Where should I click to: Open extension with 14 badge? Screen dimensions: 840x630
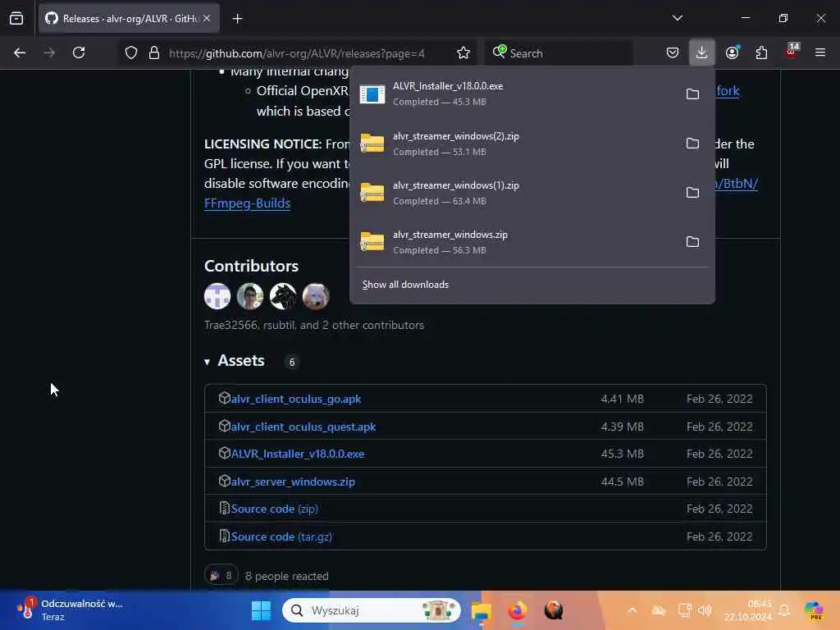point(792,52)
